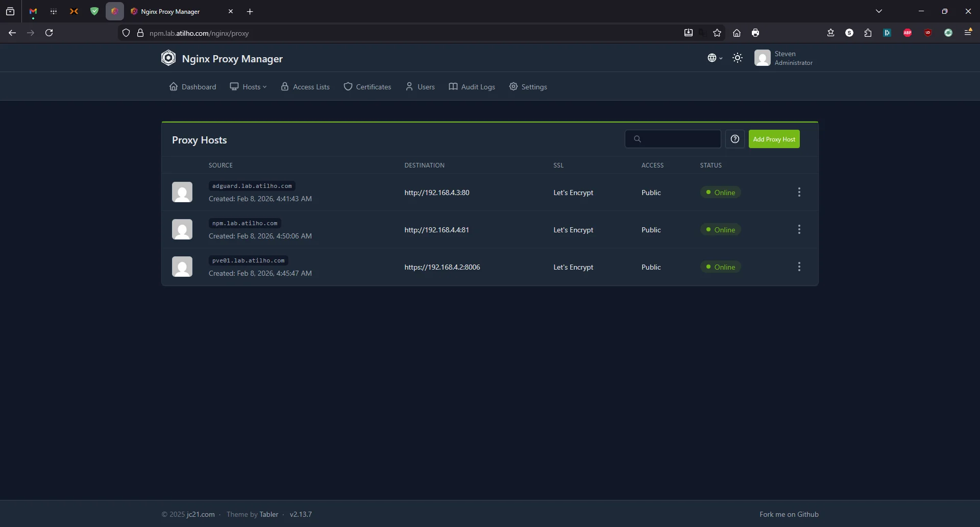Switch to the Users section

tap(420, 87)
